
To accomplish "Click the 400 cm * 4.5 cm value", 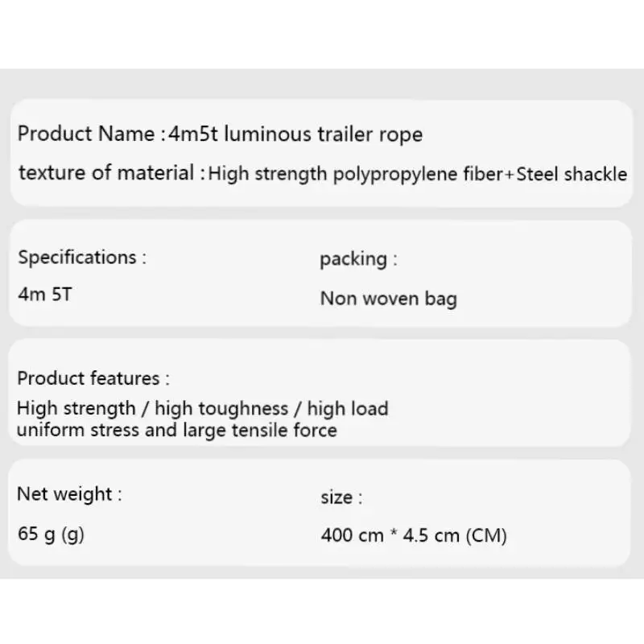I will tap(390, 535).
